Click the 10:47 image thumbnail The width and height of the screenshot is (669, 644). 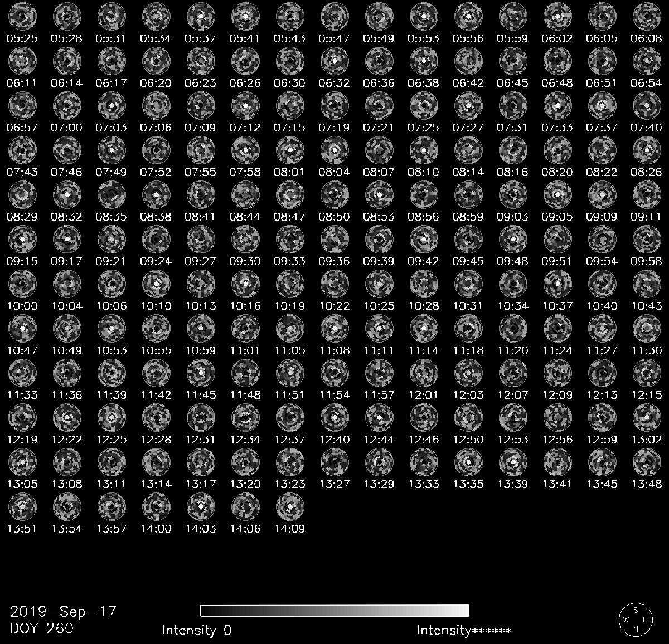pos(22,329)
